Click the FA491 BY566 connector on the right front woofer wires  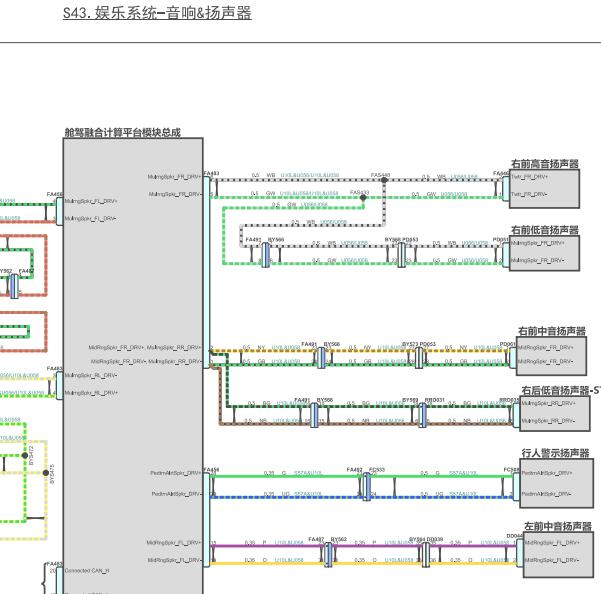265,255
